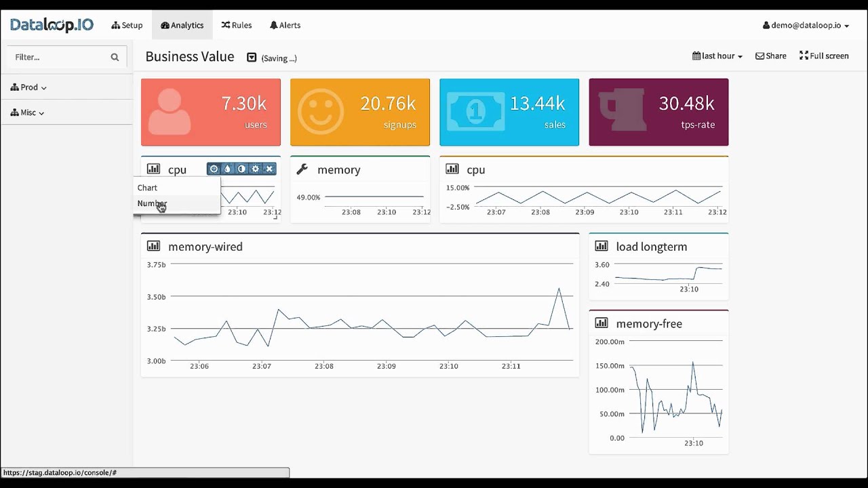Click the Business Value dashboard title
The height and width of the screenshot is (488, 868).
click(x=190, y=57)
